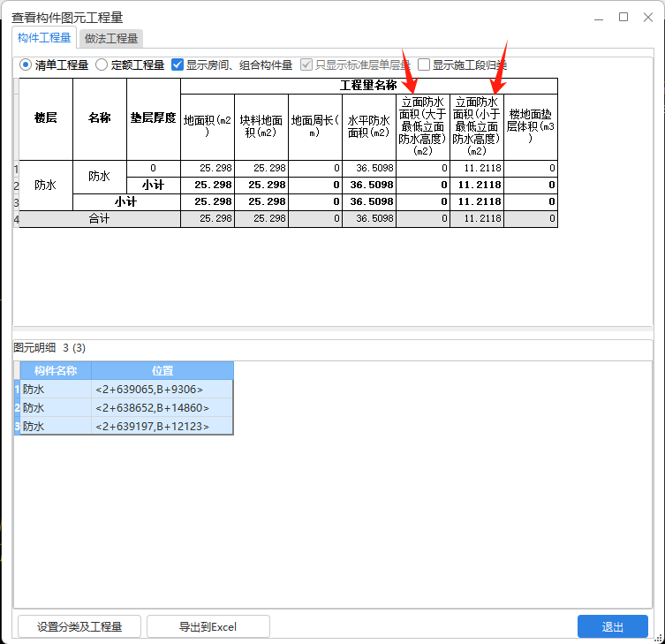Click the 工程量名称 group header
Viewport: 665px width, 644px height.
tap(369, 86)
